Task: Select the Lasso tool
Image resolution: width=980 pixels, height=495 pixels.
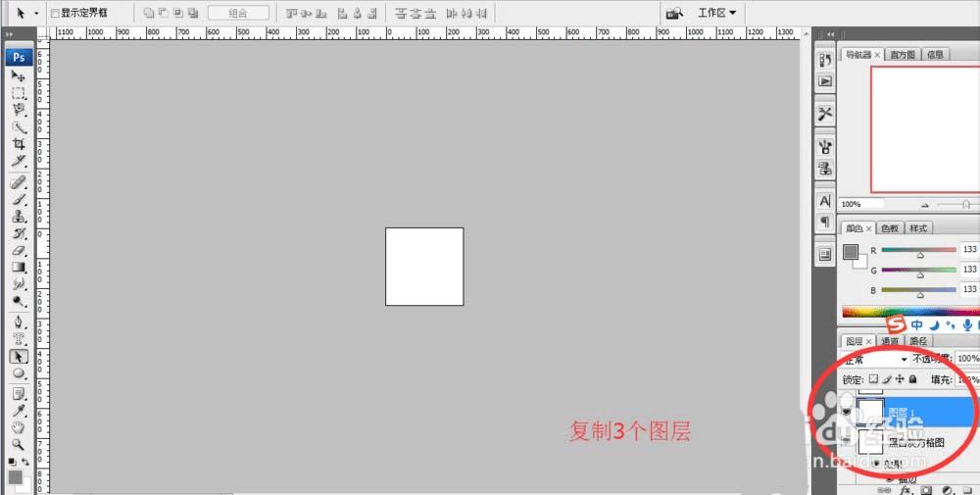Action: coord(19,111)
